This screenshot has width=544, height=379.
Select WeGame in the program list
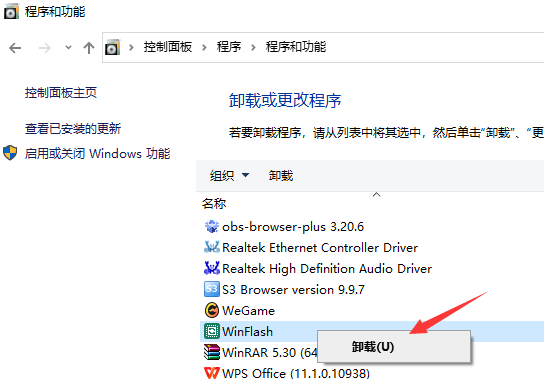(x=248, y=311)
